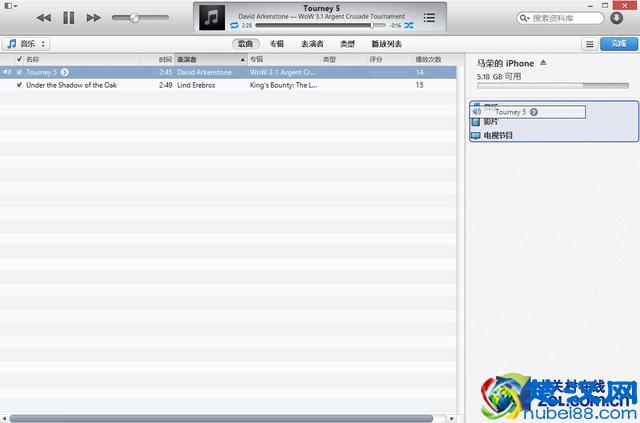Click the 影片 film icon
The width and height of the screenshot is (640, 423).
click(x=476, y=122)
